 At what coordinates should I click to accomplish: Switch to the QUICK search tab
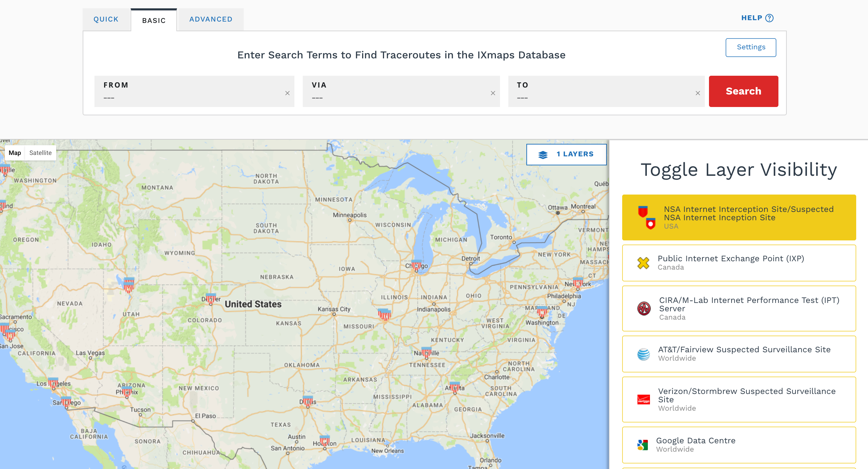click(x=106, y=19)
